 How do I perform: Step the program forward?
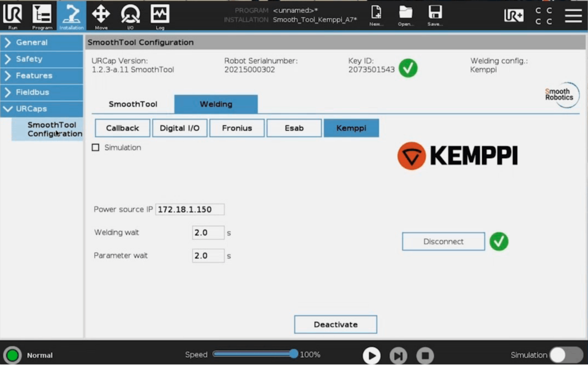398,355
